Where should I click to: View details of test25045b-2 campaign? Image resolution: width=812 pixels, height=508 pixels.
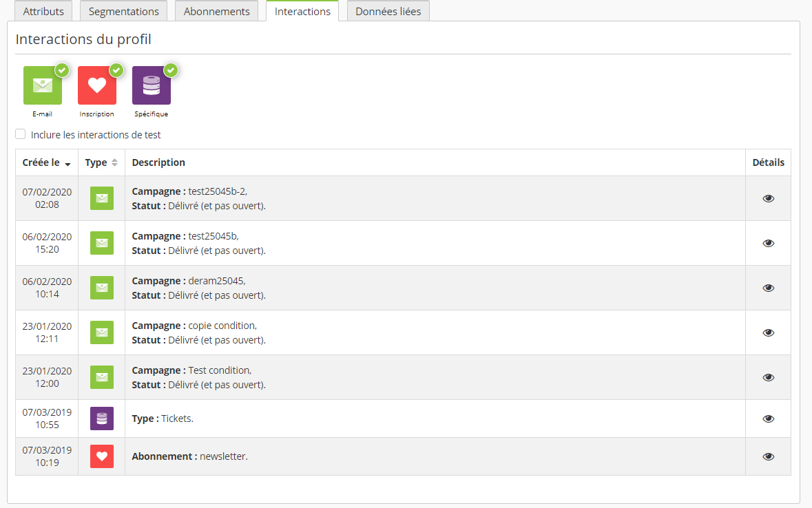[768, 198]
